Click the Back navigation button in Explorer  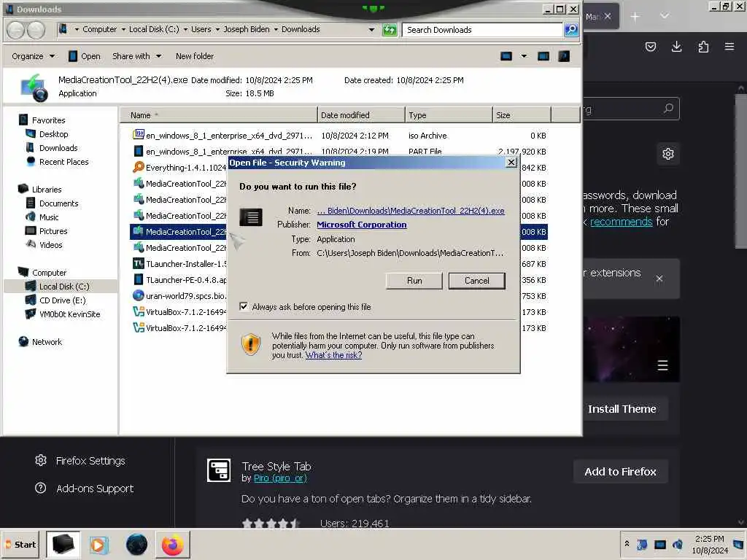click(16, 30)
